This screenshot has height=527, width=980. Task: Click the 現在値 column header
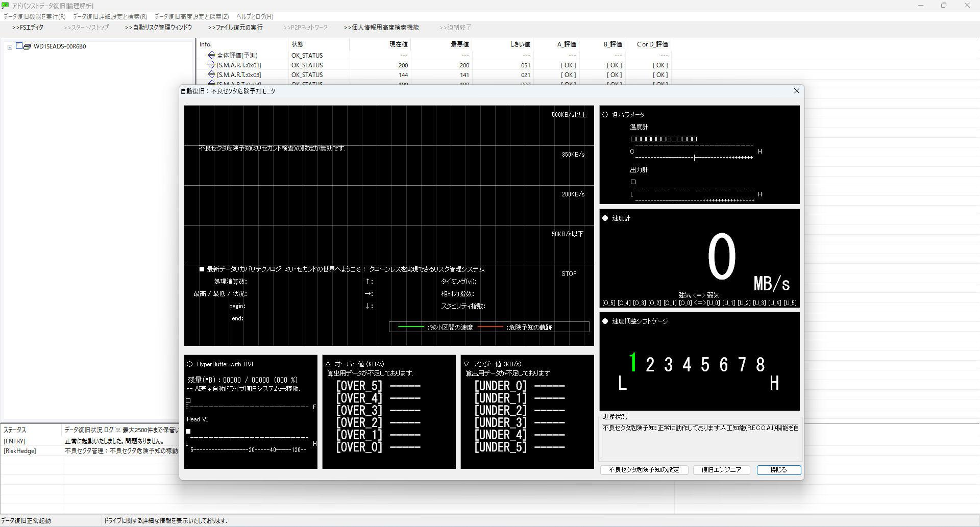coord(380,44)
